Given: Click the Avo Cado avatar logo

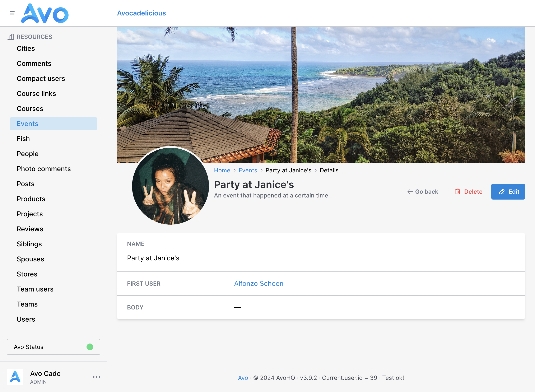Looking at the screenshot, I should pyautogui.click(x=15, y=377).
